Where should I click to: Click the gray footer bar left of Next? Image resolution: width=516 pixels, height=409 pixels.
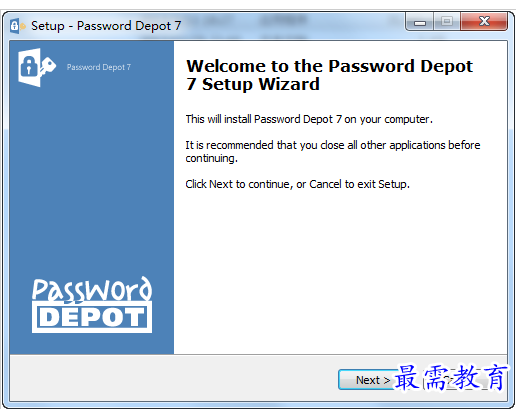point(173,378)
